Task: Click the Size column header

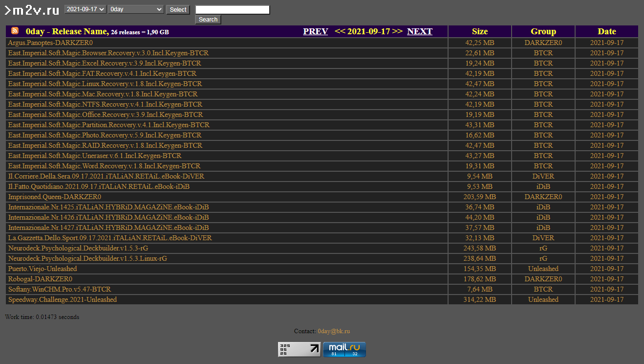Action: point(480,31)
